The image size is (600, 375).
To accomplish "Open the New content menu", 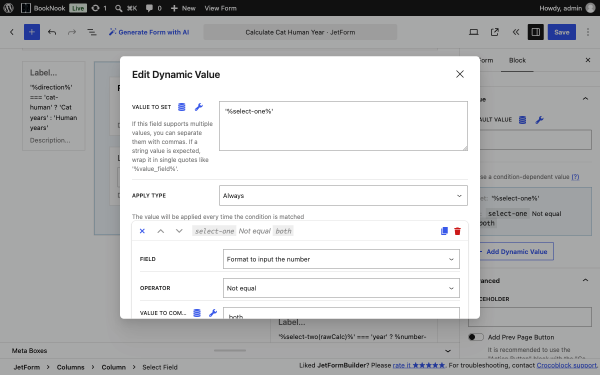I will coord(183,8).
